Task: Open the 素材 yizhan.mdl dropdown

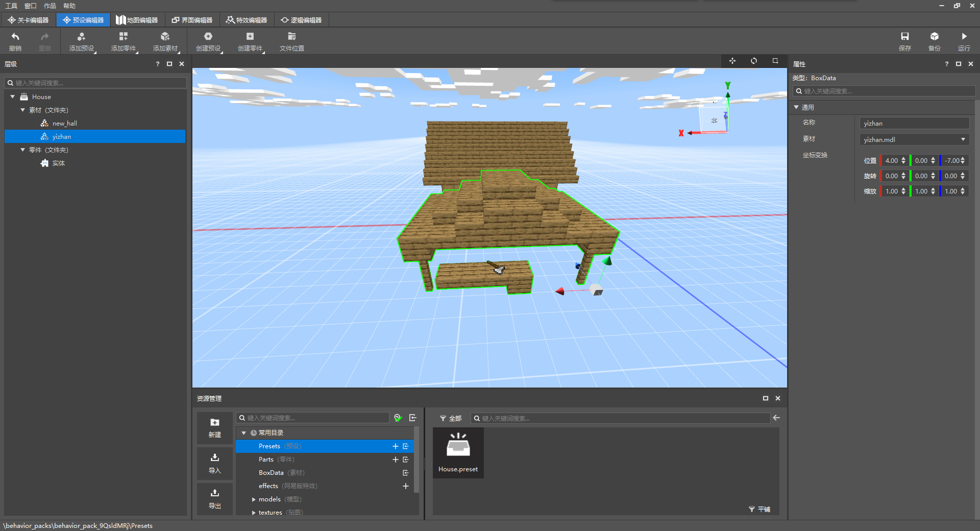Action: 914,139
